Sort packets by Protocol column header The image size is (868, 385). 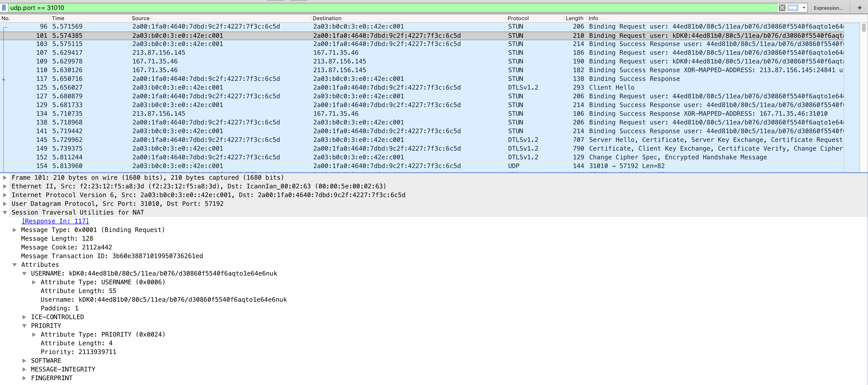click(518, 18)
